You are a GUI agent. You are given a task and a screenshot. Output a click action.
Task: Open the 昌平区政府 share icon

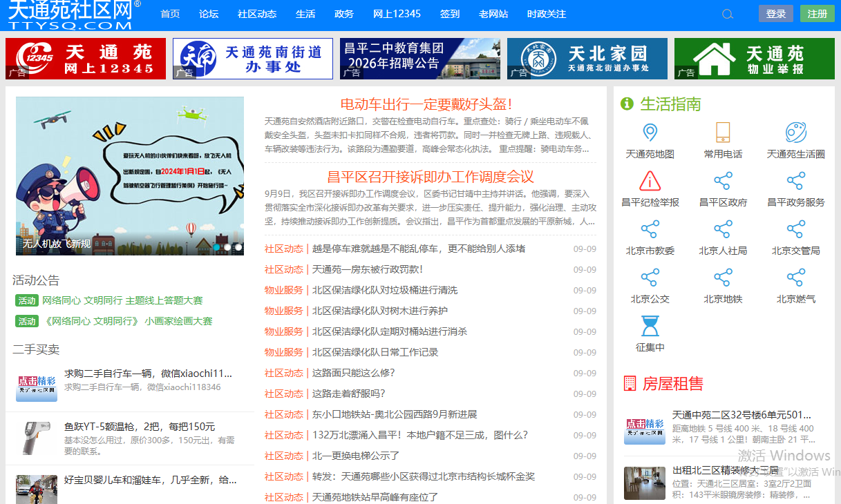click(723, 181)
